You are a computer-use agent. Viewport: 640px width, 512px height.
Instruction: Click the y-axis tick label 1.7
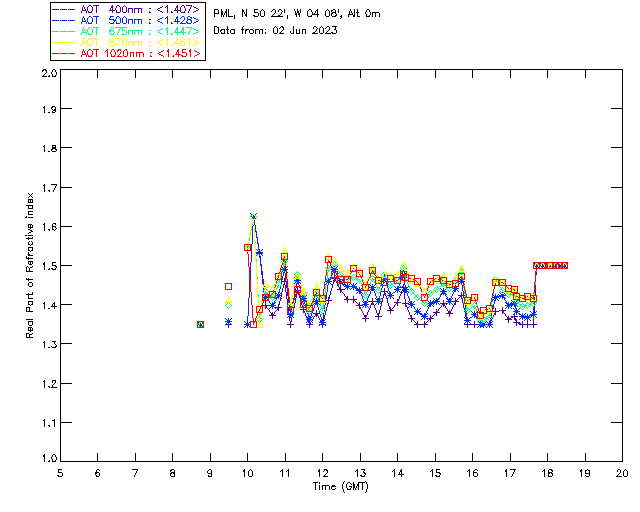point(49,187)
